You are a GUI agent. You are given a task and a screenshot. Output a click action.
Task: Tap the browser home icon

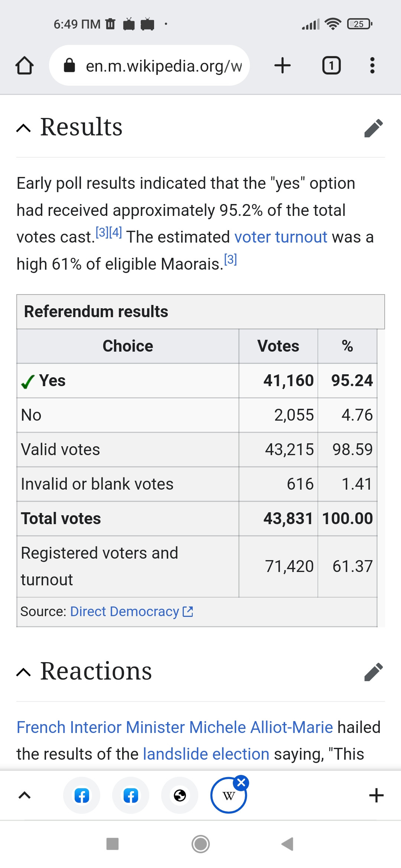25,66
